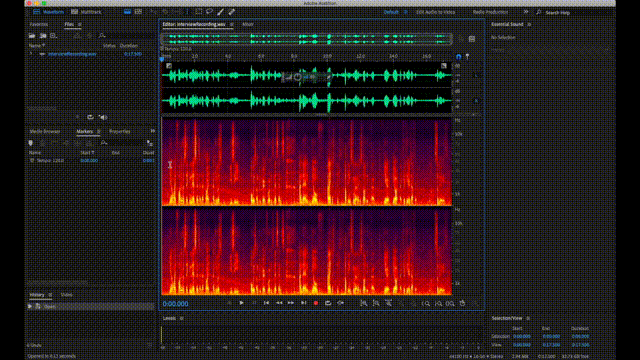Open the Favorites panel tab
The image size is (640, 360).
click(x=39, y=24)
